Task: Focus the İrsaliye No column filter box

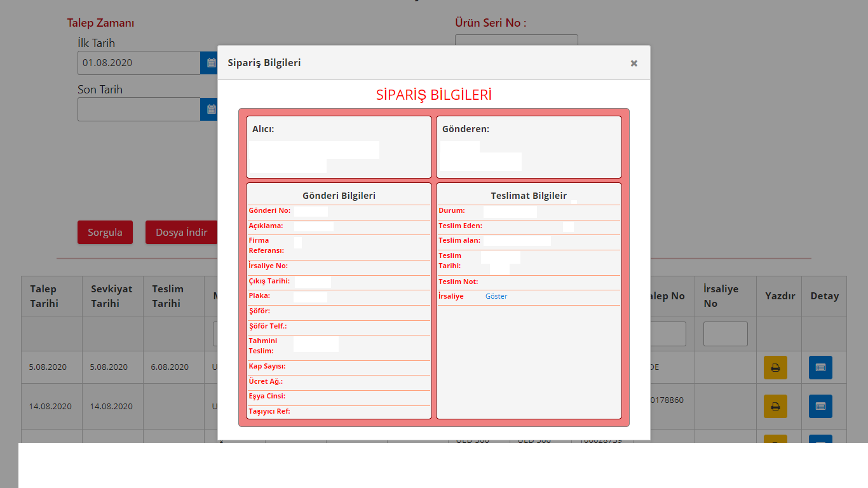Action: 726,334
